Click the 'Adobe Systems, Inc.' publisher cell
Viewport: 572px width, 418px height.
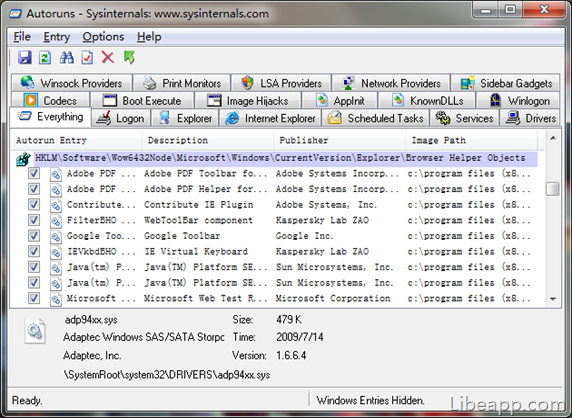pos(326,205)
